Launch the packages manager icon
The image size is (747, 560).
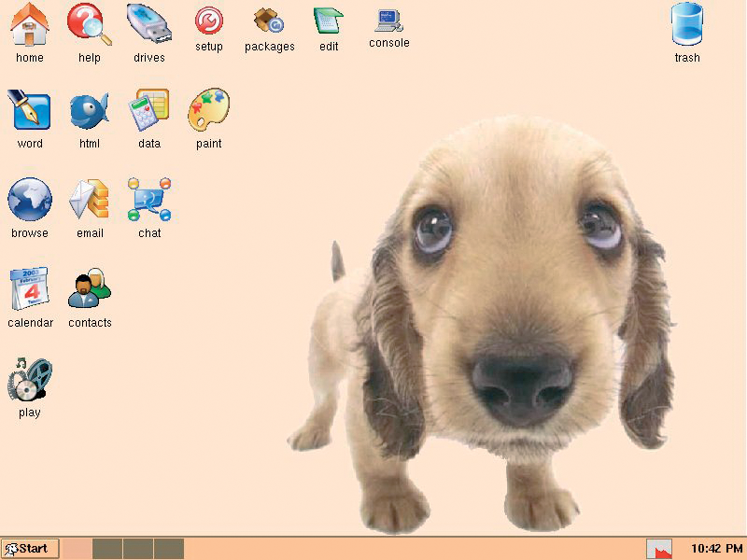coord(269,21)
